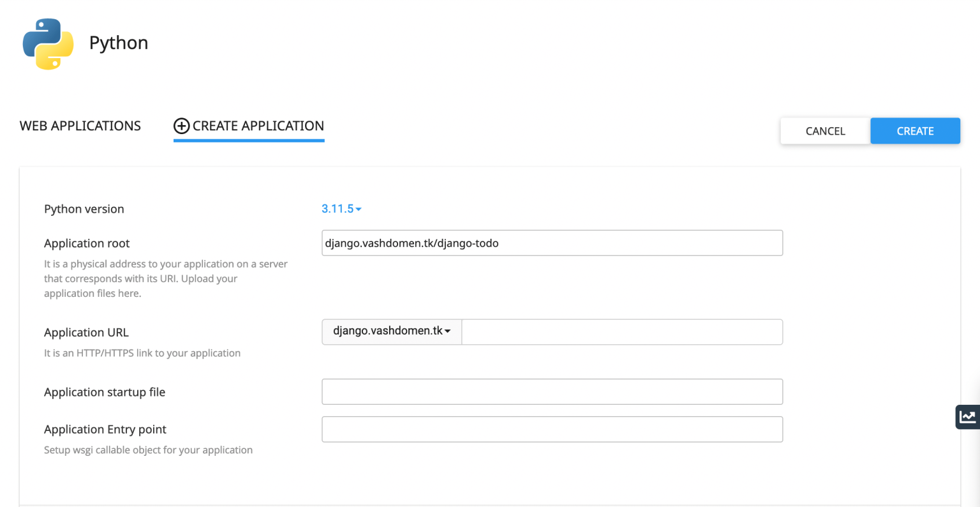Click the Application root input field

pos(552,243)
